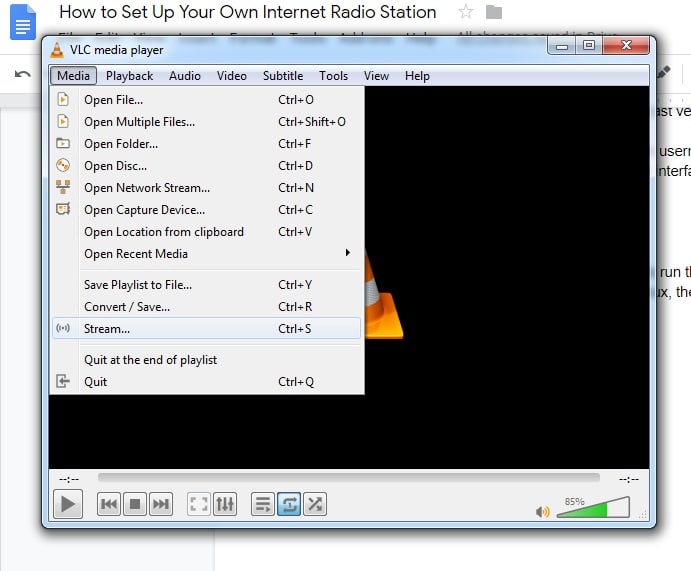This screenshot has height=571, width=691.
Task: Toggle fullscreen video mode
Action: pos(199,504)
